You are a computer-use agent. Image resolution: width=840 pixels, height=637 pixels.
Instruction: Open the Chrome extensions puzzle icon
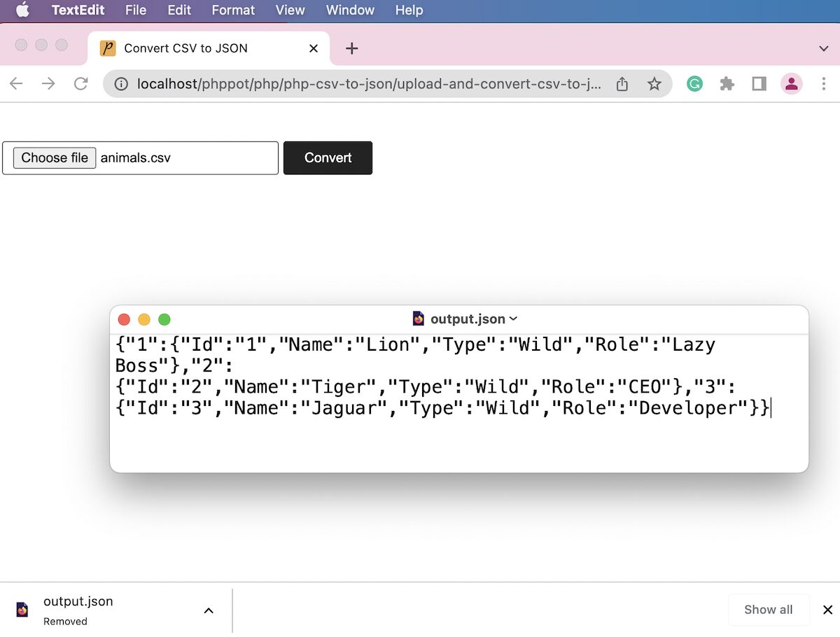[727, 83]
